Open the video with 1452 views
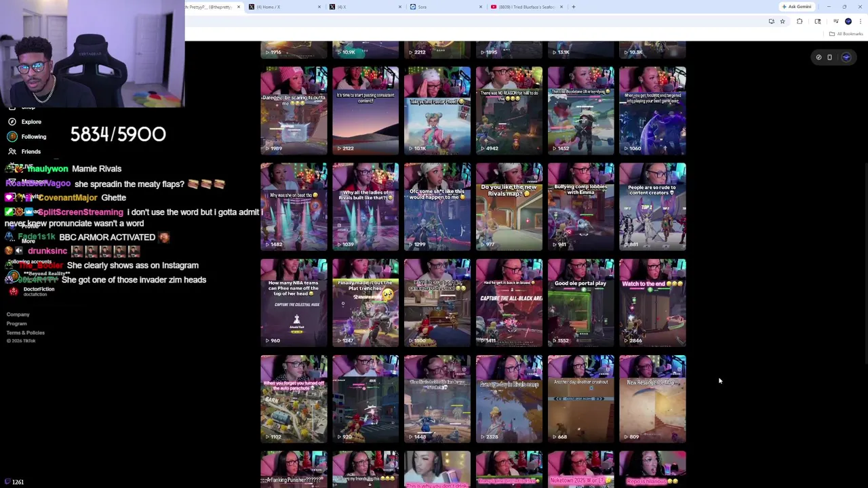868x488 pixels. tap(581, 110)
